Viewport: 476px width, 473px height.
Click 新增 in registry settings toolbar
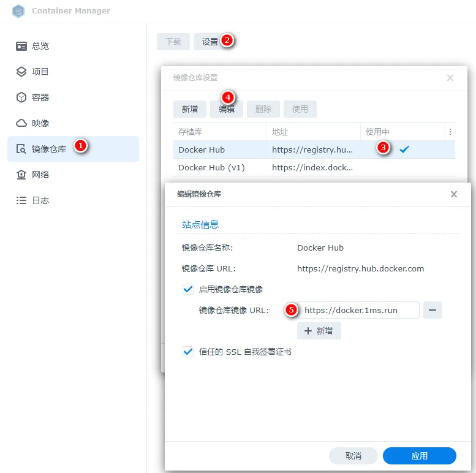[x=190, y=109]
